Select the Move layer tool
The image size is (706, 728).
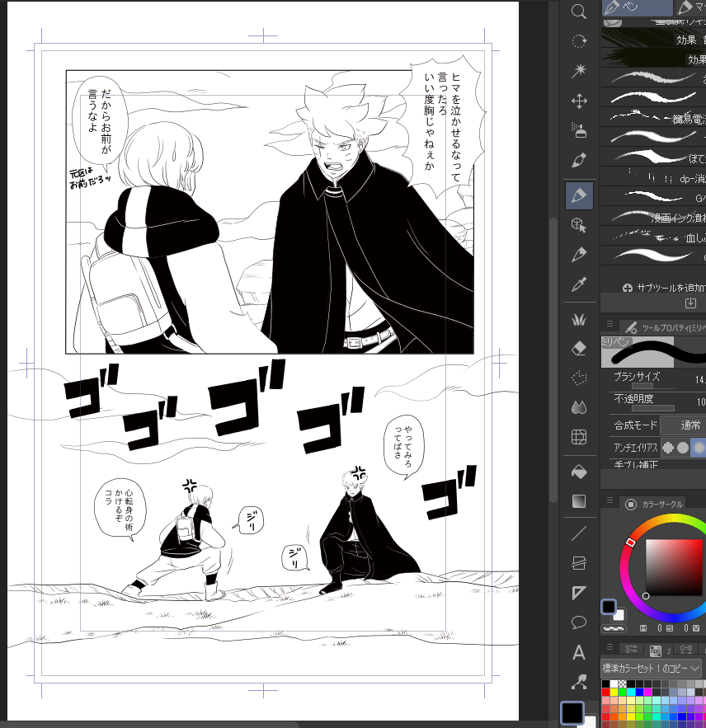pyautogui.click(x=579, y=101)
